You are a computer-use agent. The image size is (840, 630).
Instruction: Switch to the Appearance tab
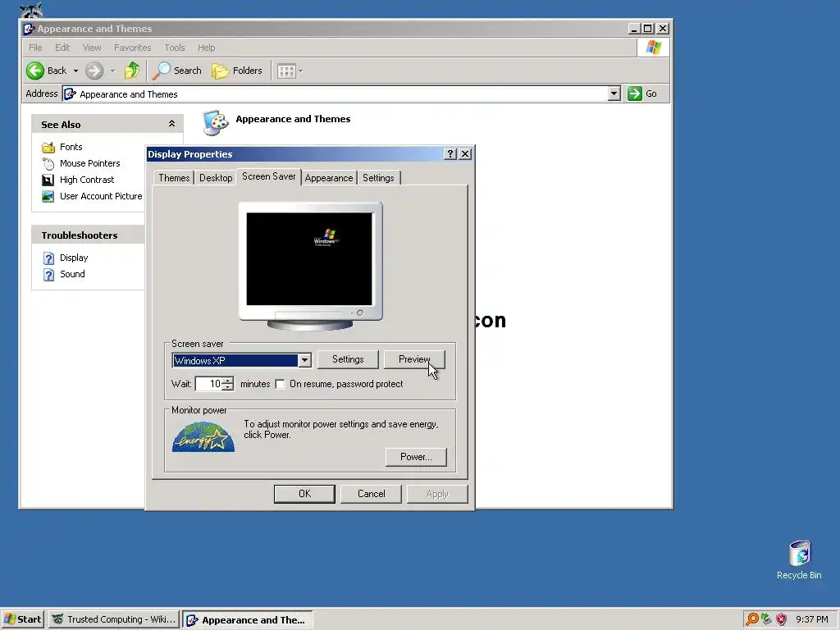329,178
